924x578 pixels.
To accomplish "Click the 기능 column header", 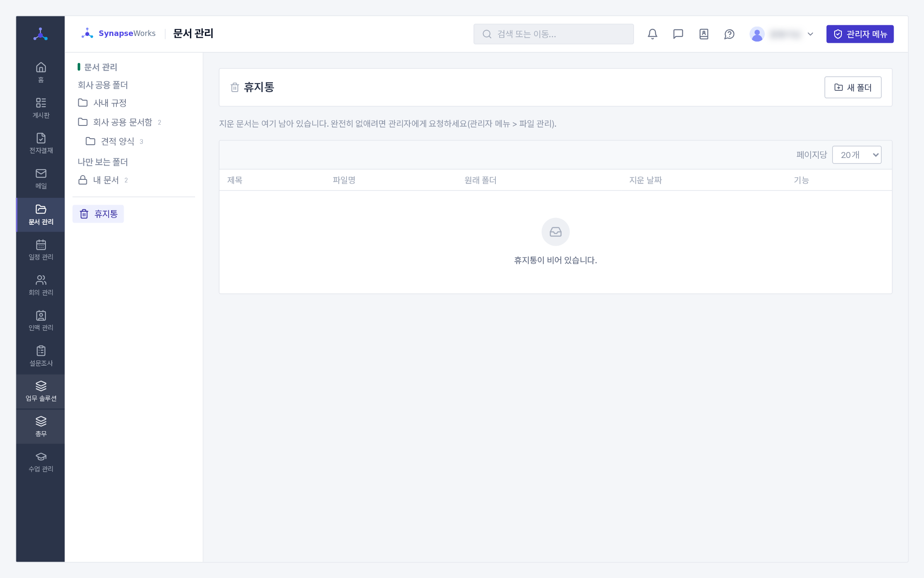I will (801, 180).
